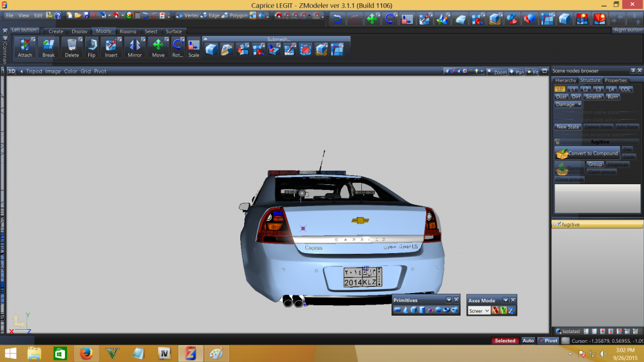Toggle the X axis in Axes Mode
644x362 pixels.
pyautogui.click(x=495, y=310)
